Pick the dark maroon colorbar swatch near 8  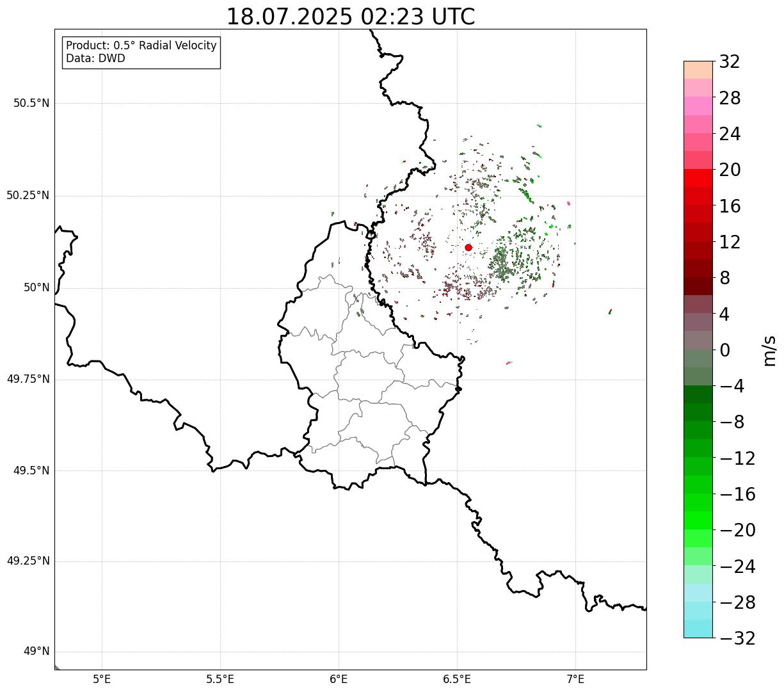698,286
